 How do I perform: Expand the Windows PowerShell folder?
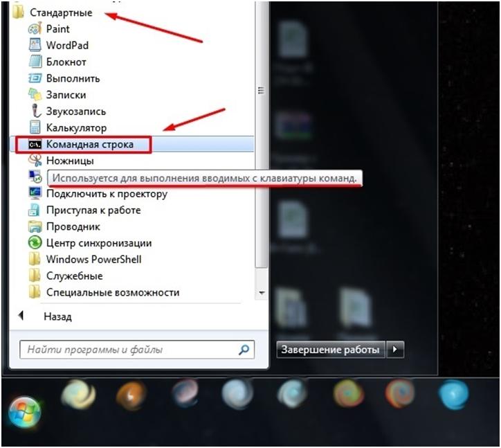coord(93,260)
